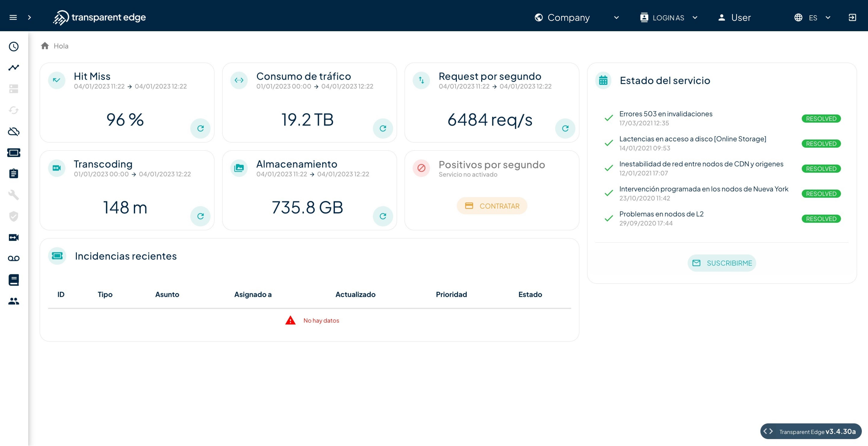The width and height of the screenshot is (868, 446).
Task: Refresh the Almacenamiento card
Action: pyautogui.click(x=383, y=216)
